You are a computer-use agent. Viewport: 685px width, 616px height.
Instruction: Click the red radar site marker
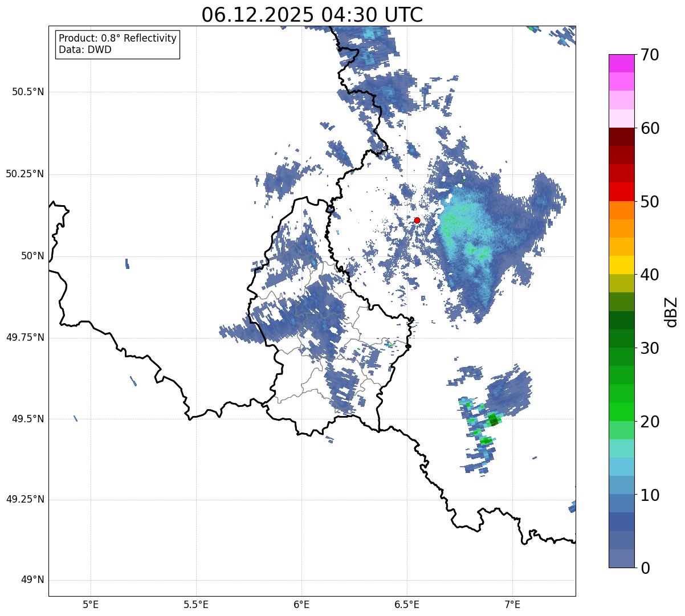(x=417, y=220)
